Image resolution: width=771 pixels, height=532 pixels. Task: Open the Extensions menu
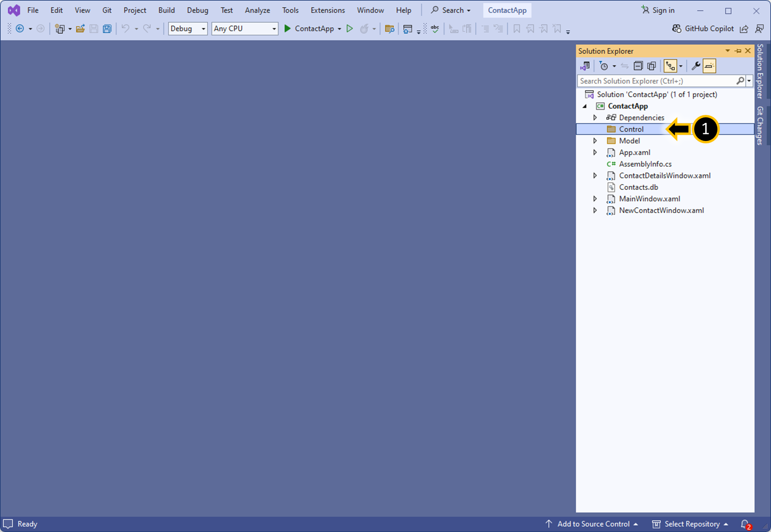(x=328, y=10)
